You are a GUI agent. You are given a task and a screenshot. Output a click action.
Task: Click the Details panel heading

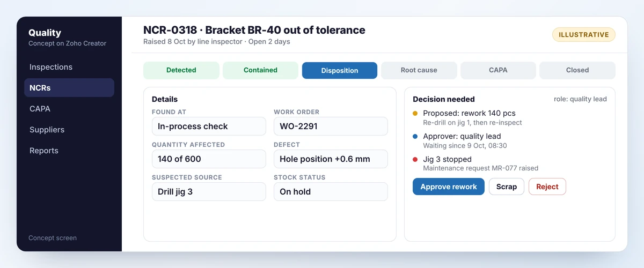pyautogui.click(x=165, y=99)
